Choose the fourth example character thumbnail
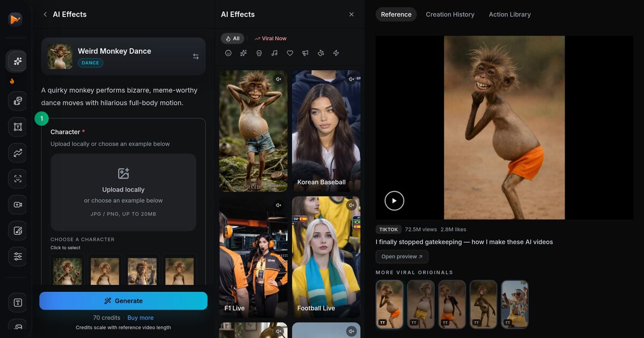 click(x=180, y=270)
